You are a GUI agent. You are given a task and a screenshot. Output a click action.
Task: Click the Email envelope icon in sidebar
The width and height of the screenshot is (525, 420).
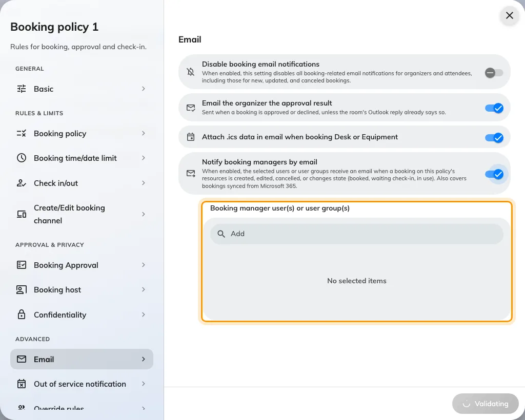[22, 359]
